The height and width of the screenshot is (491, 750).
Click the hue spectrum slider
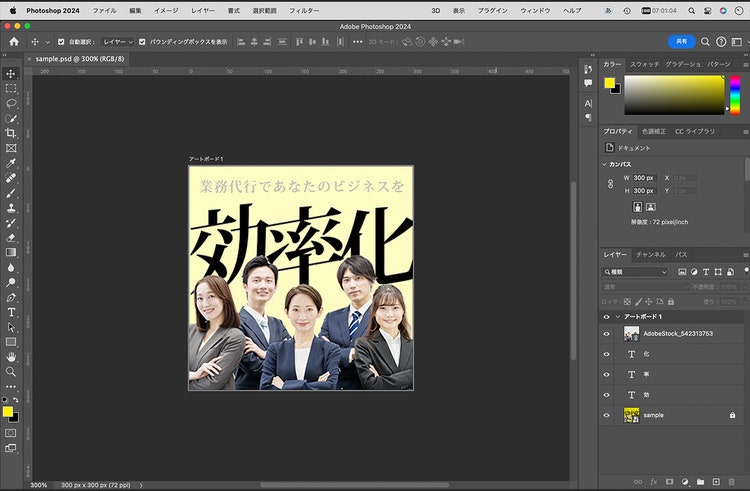pos(735,95)
